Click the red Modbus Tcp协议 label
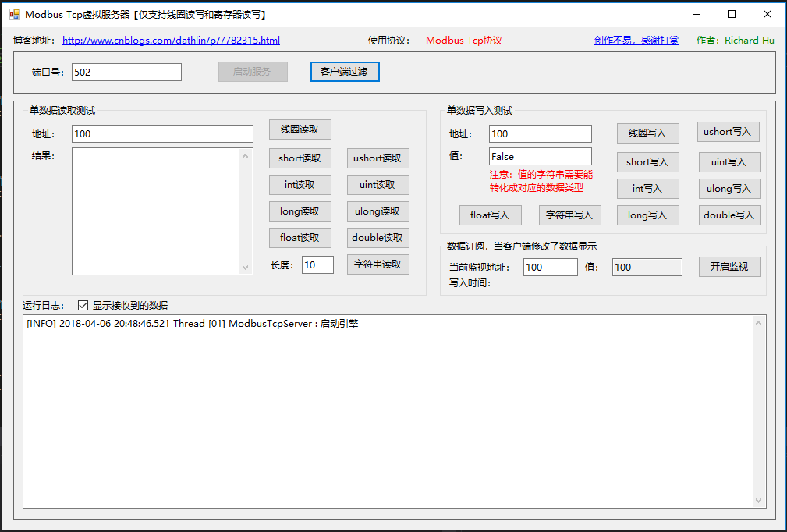The image size is (787, 532). point(464,41)
